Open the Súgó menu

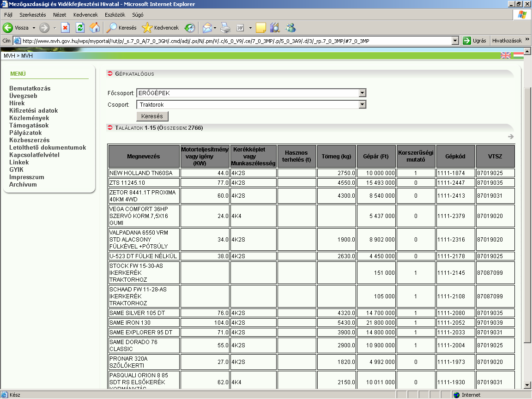pyautogui.click(x=138, y=15)
